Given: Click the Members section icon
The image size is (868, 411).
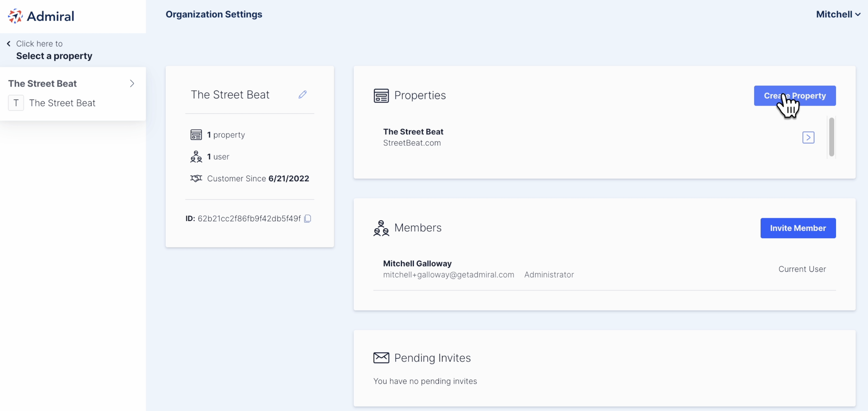Looking at the screenshot, I should point(381,228).
